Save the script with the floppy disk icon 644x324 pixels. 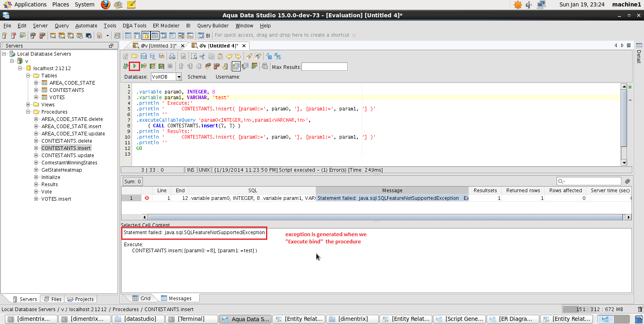click(x=143, y=56)
